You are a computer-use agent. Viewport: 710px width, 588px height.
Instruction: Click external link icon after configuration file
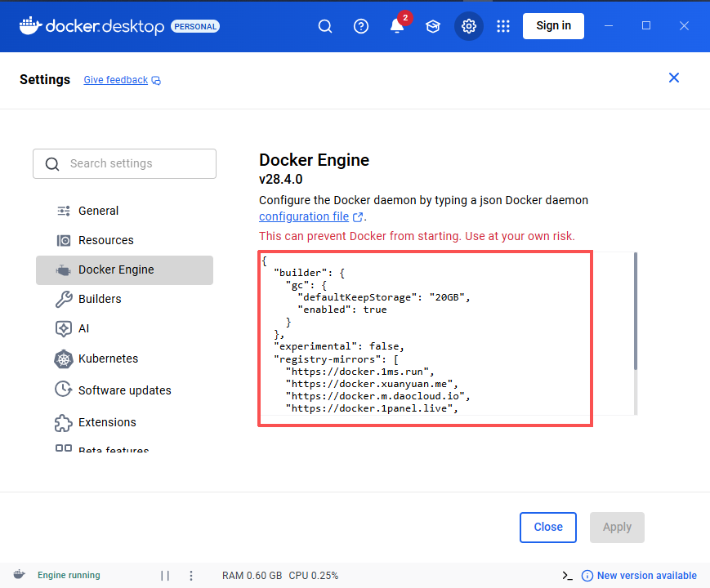358,217
